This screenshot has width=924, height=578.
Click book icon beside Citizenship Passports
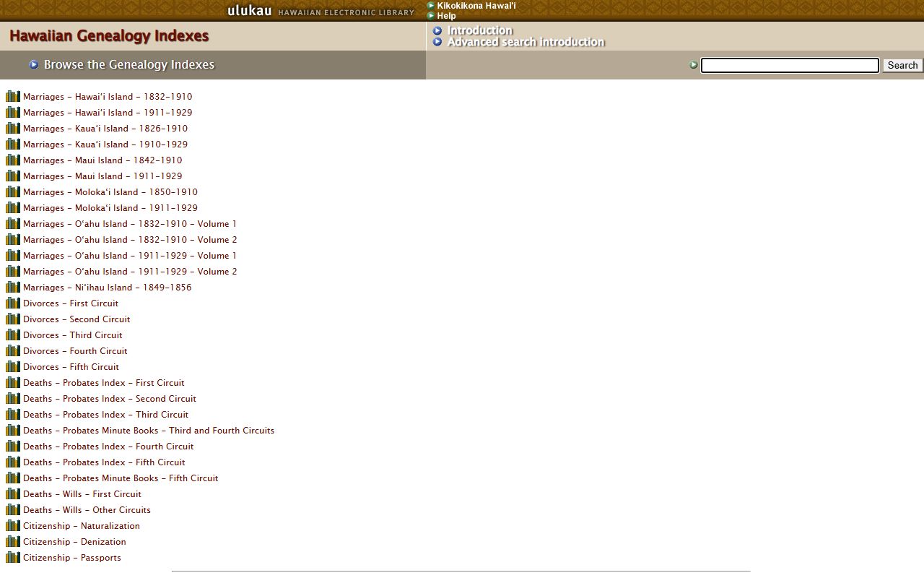pos(13,557)
